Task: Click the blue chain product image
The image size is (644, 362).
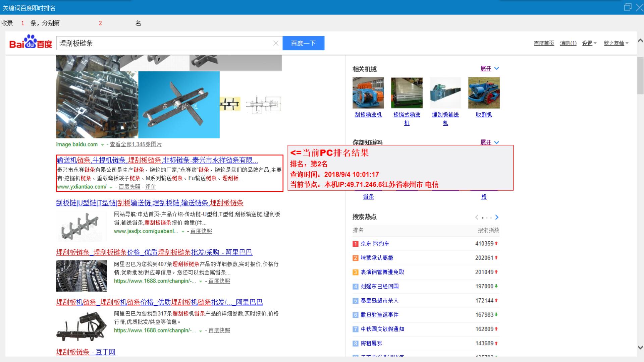Action: [179, 105]
